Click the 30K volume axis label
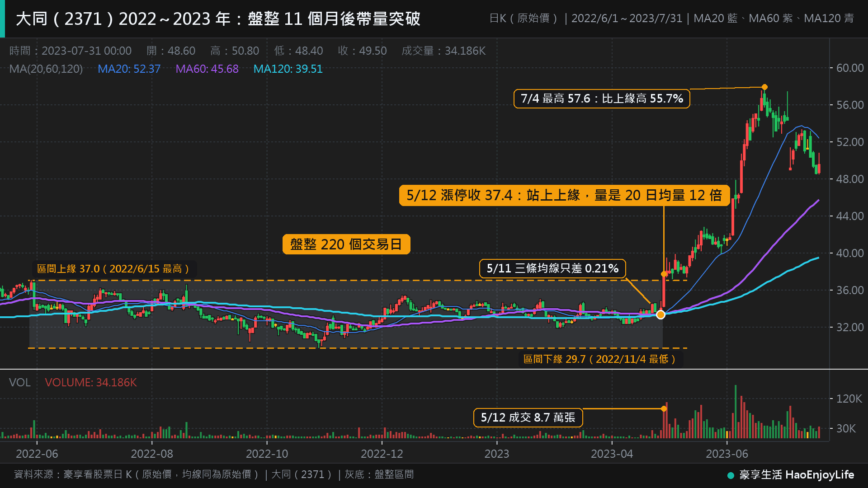The height and width of the screenshot is (488, 868). (x=846, y=428)
